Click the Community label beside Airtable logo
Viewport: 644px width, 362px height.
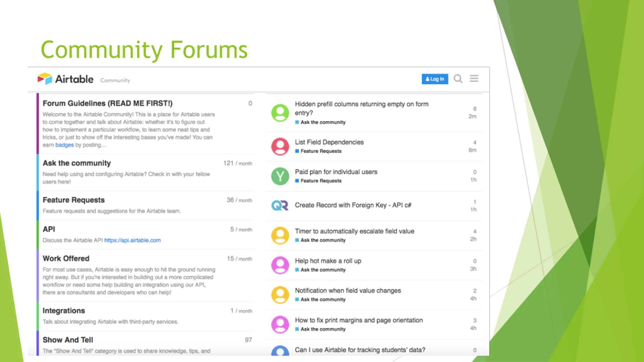(115, 80)
